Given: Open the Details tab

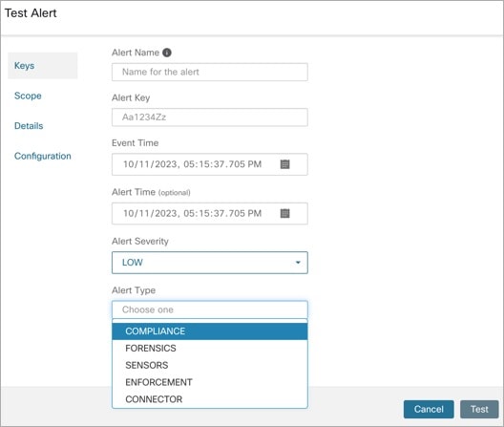Looking at the screenshot, I should point(29,126).
